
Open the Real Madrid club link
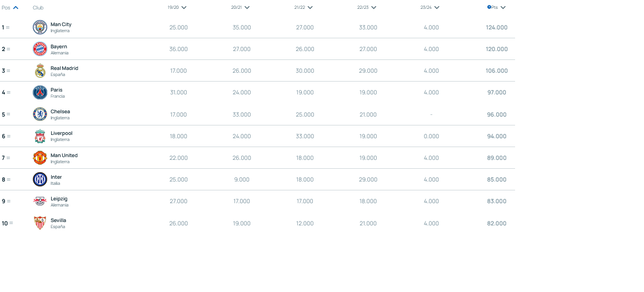click(x=64, y=68)
